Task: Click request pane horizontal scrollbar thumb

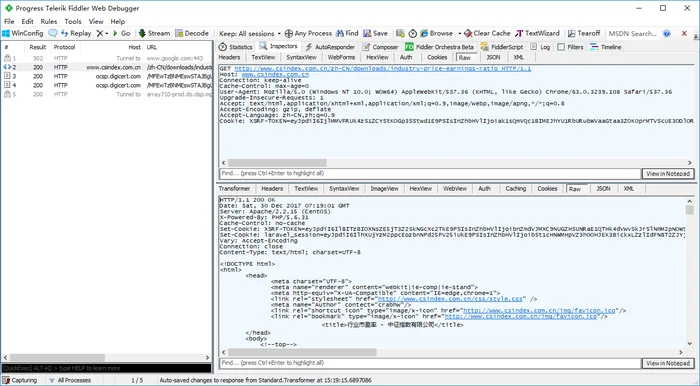Action: [x=277, y=163]
